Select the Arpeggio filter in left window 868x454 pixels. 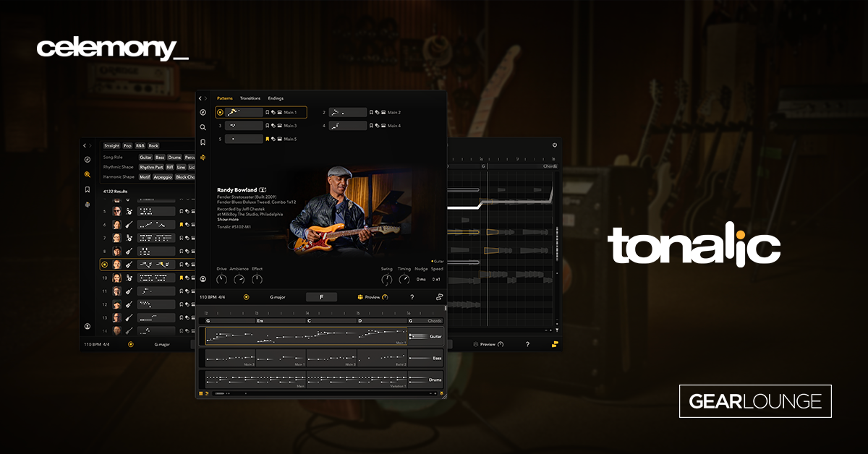pyautogui.click(x=163, y=177)
